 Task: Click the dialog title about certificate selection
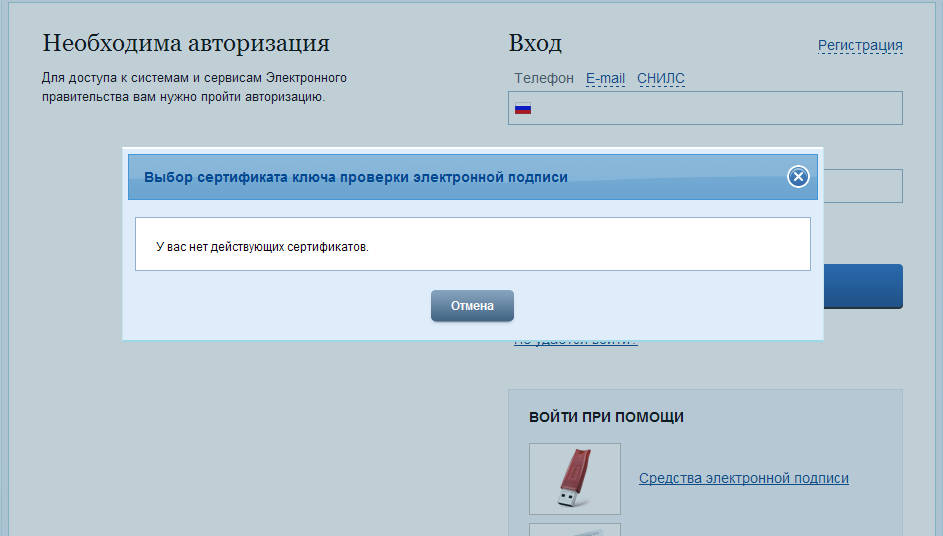pos(355,177)
